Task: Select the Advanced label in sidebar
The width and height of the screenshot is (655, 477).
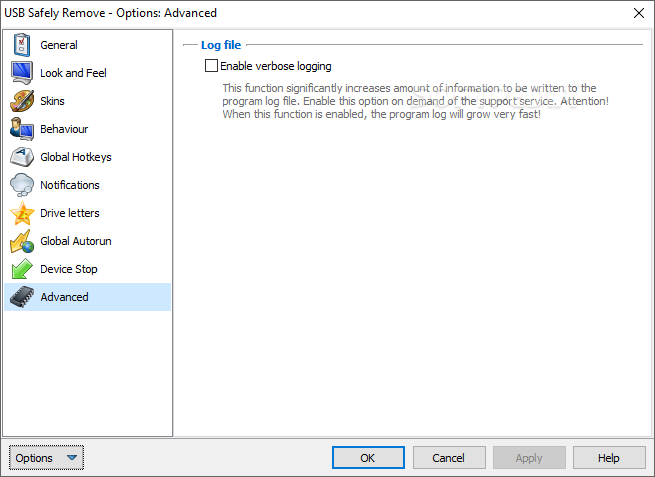Action: pyautogui.click(x=64, y=297)
